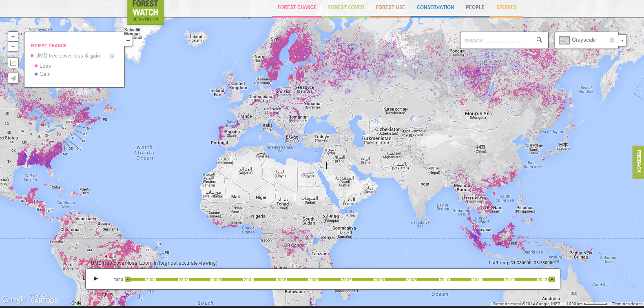Zoom out with the map minus button
This screenshot has height=308, width=644.
13,47
